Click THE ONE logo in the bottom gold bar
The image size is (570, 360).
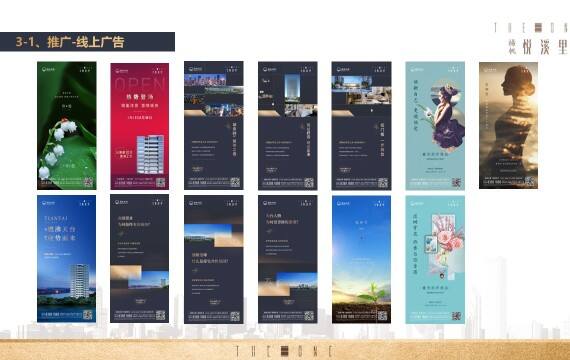point(284,351)
